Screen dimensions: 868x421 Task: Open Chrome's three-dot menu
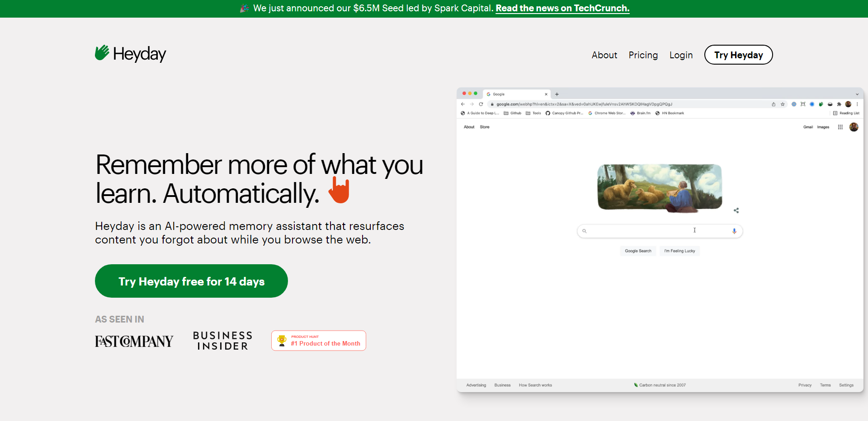click(x=858, y=104)
